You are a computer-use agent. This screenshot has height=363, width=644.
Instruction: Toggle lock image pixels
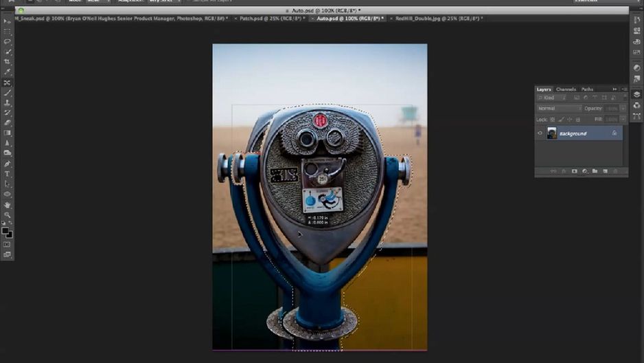click(x=561, y=120)
